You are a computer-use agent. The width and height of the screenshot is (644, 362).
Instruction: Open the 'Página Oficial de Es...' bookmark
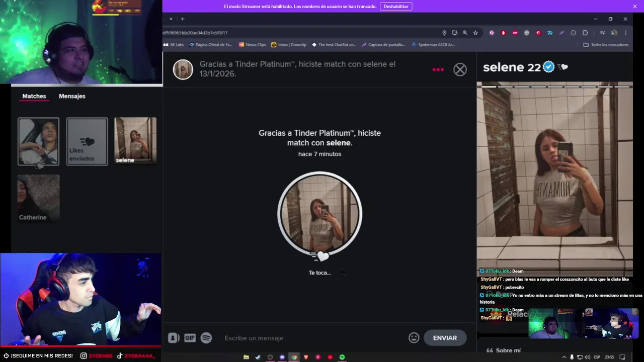click(x=210, y=45)
